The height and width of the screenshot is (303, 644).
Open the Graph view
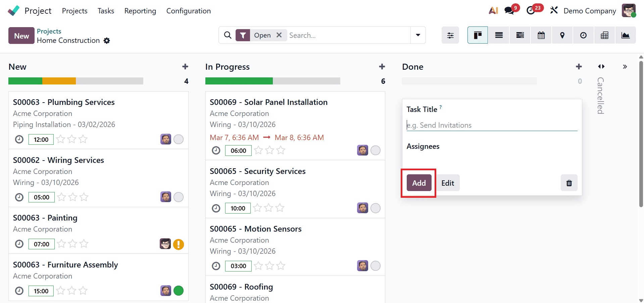(625, 35)
